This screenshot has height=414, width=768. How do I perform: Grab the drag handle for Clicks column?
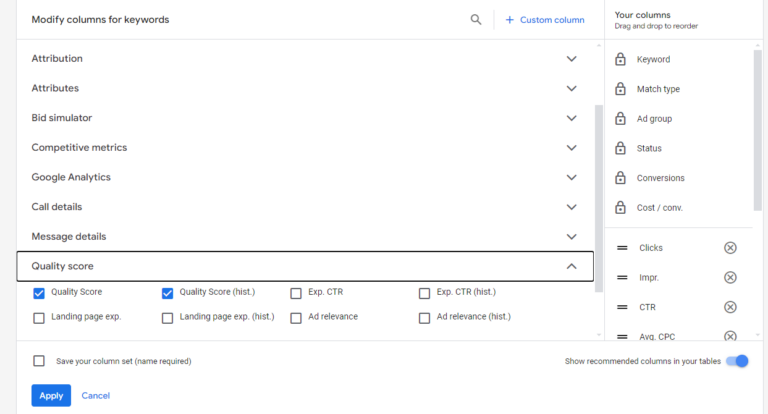point(622,248)
